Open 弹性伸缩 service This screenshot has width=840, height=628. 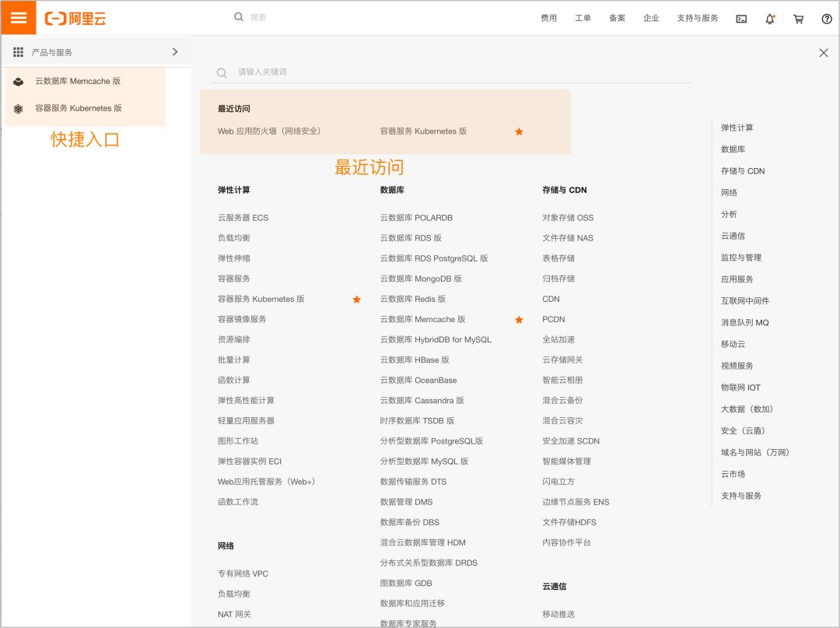coord(233,258)
